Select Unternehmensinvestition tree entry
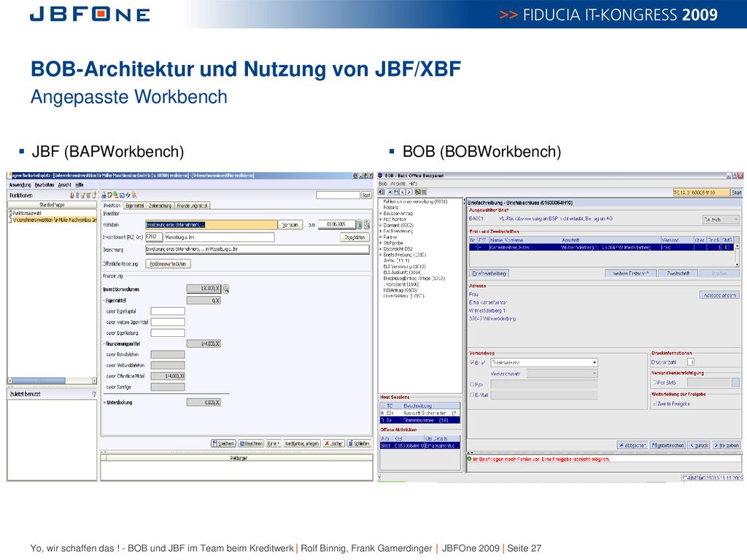The image size is (747, 560). click(x=54, y=220)
